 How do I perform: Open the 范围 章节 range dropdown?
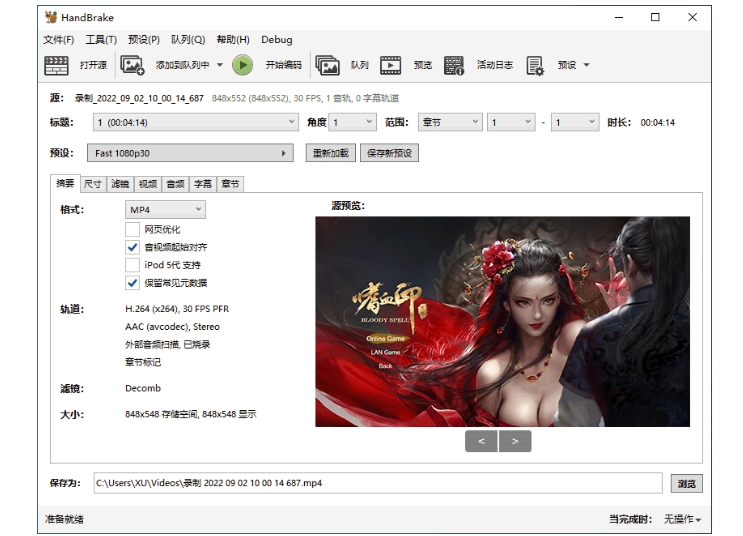(x=450, y=122)
